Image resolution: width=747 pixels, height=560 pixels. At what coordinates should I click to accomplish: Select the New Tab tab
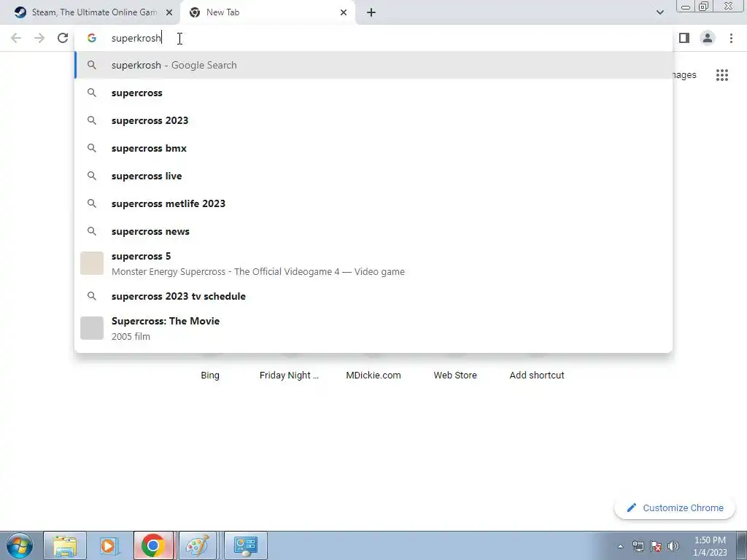[268, 12]
